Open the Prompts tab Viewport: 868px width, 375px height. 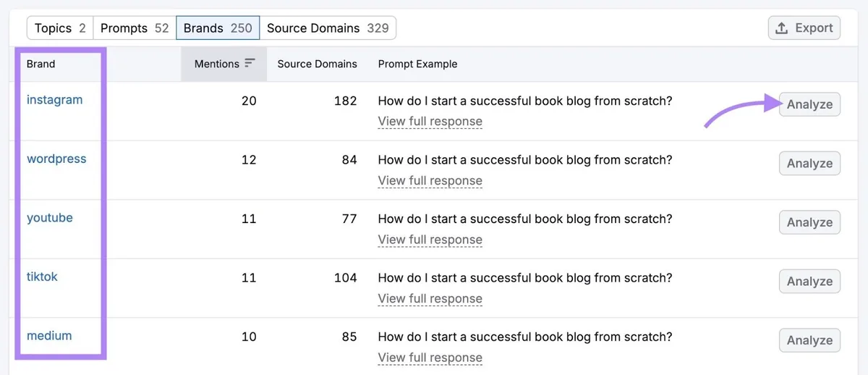point(135,28)
